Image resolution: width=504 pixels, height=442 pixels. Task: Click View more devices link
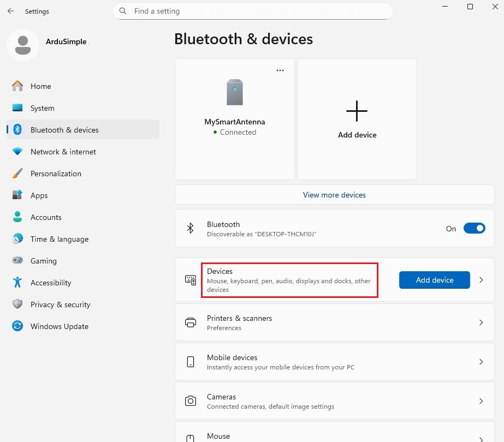(x=334, y=195)
